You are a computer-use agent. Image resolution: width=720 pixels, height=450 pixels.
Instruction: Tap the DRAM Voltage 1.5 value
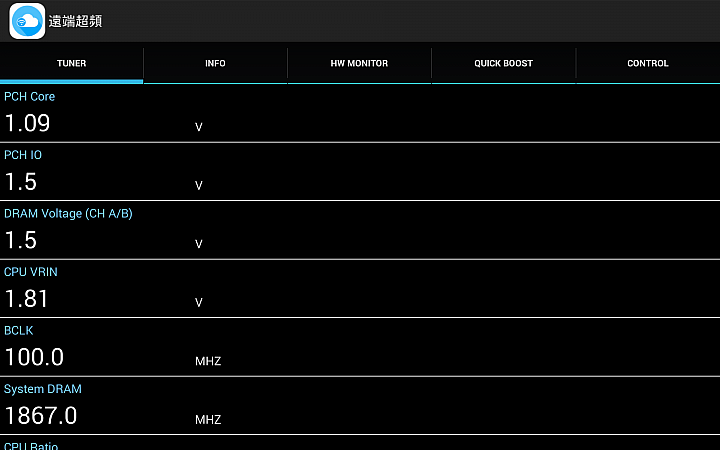(x=21, y=240)
